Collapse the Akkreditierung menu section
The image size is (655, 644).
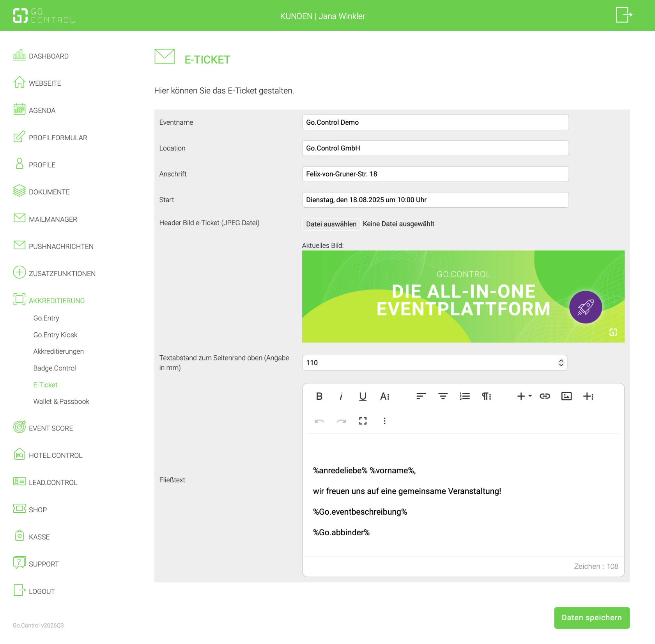57,301
